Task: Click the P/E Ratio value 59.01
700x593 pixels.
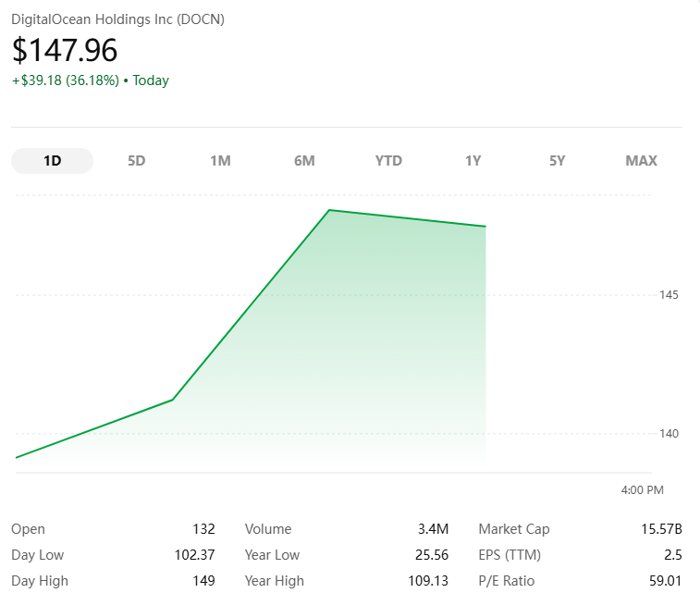Action: pyautogui.click(x=665, y=581)
